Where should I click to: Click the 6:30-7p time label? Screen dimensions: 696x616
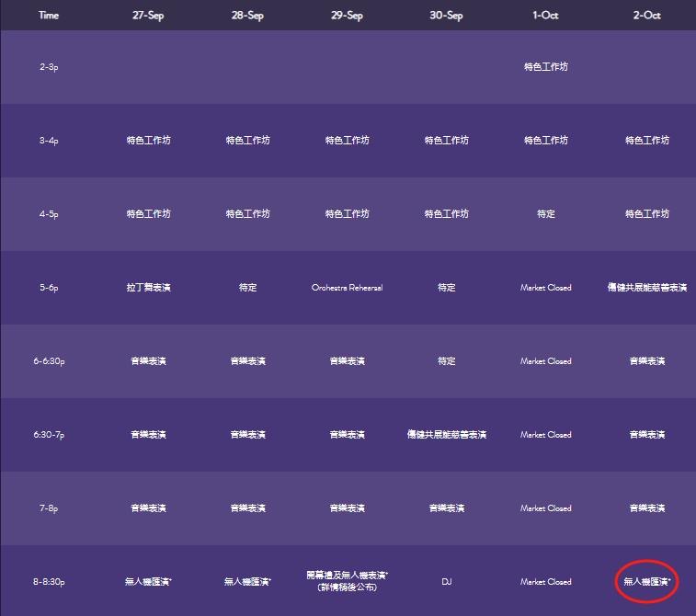pyautogui.click(x=49, y=435)
